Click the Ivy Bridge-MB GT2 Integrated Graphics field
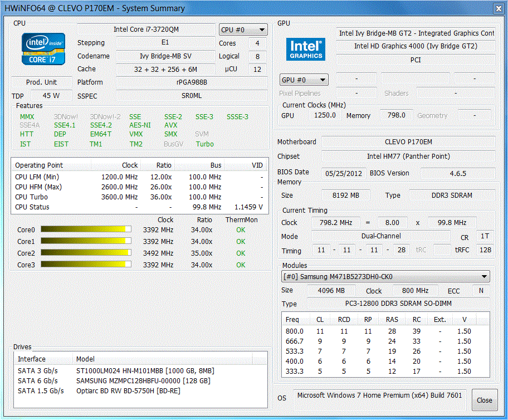This screenshot has height=420, width=508. 416,33
